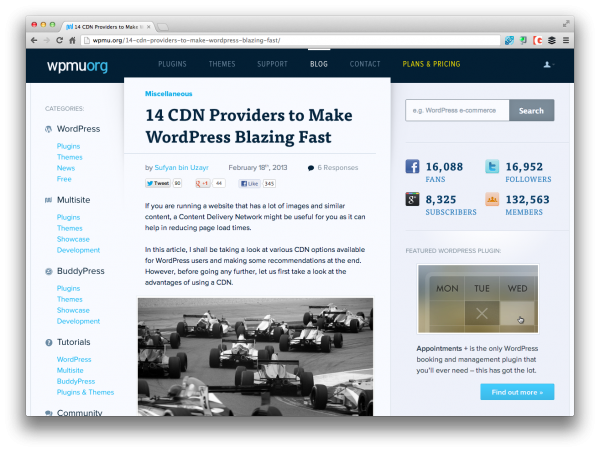The width and height of the screenshot is (600, 452).
Task: Click the Tutorials category icon
Action: 48,343
